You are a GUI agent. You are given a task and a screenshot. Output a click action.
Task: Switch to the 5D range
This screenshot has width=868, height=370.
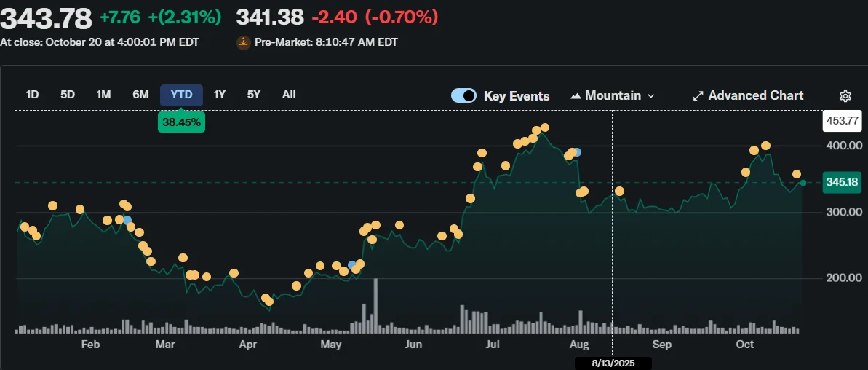[68, 95]
